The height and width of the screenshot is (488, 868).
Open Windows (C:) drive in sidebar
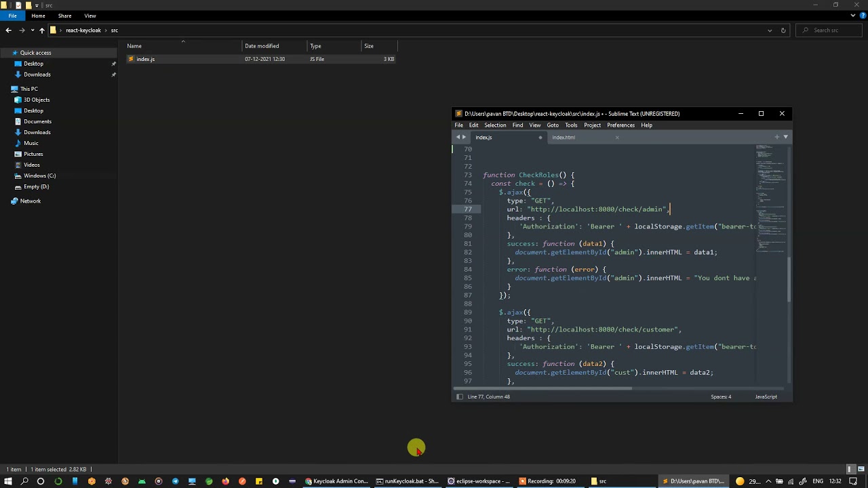click(39, 176)
